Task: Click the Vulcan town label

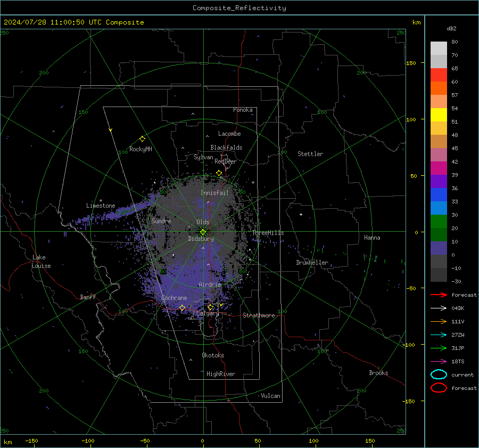Action: tap(271, 396)
